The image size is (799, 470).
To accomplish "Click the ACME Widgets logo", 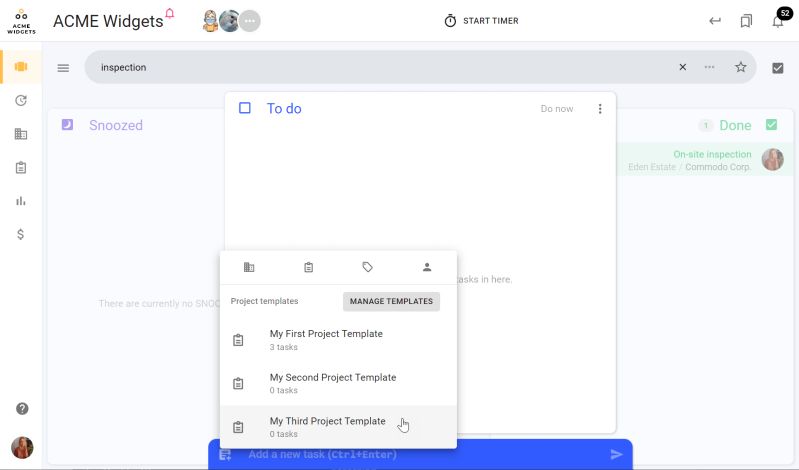I will 21,21.
